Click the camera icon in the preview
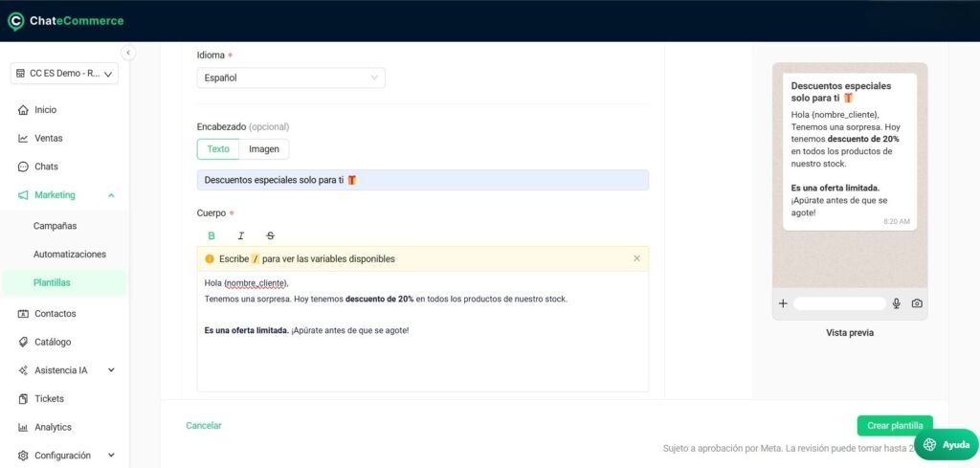Viewport: 980px width, 468px height. 916,303
